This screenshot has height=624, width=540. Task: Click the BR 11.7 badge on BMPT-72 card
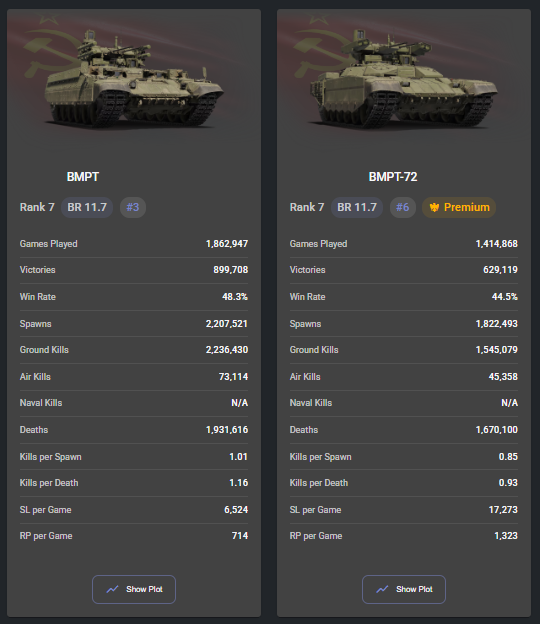[x=357, y=207]
